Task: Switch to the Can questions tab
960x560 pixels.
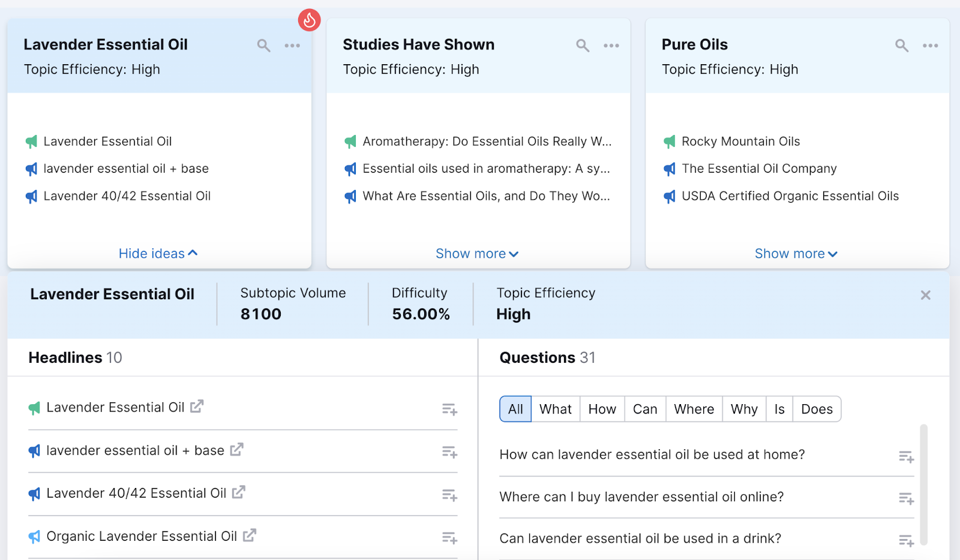Action: [x=644, y=408]
